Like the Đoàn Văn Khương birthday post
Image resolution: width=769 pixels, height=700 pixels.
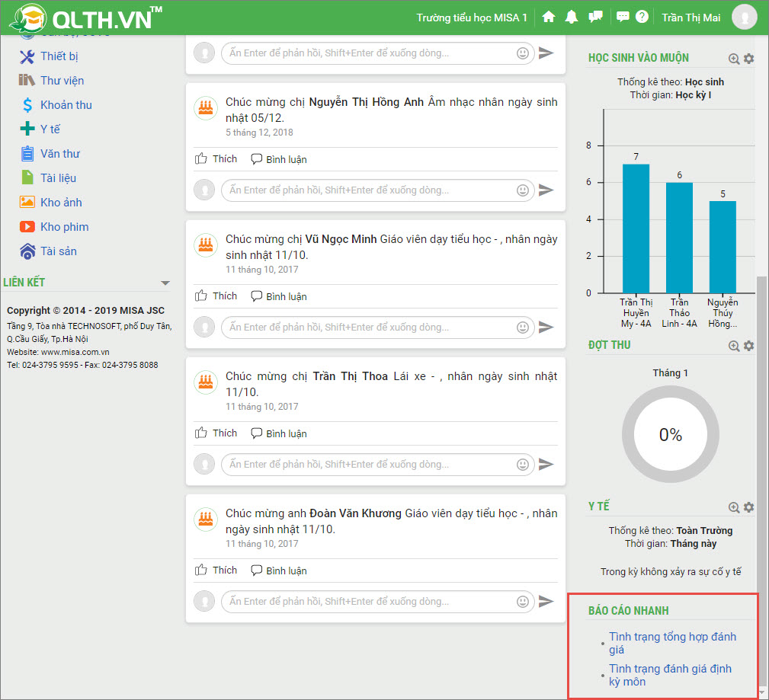[216, 570]
